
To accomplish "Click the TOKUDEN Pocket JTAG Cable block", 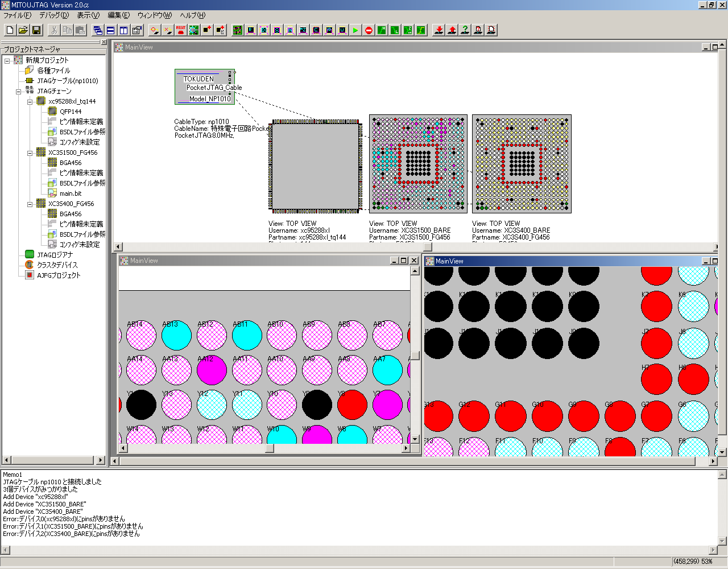I will coord(204,86).
